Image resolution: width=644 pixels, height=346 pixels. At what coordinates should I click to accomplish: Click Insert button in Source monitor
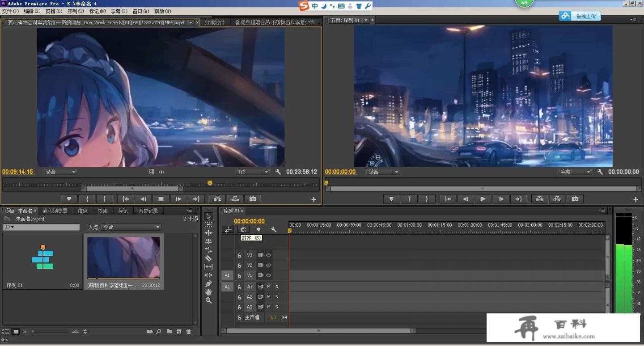click(217, 199)
